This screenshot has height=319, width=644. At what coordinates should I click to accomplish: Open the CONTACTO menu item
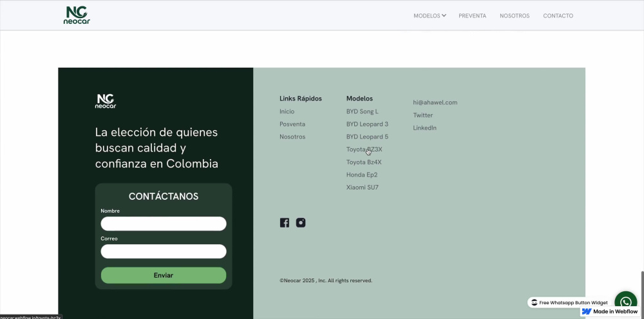[558, 15]
